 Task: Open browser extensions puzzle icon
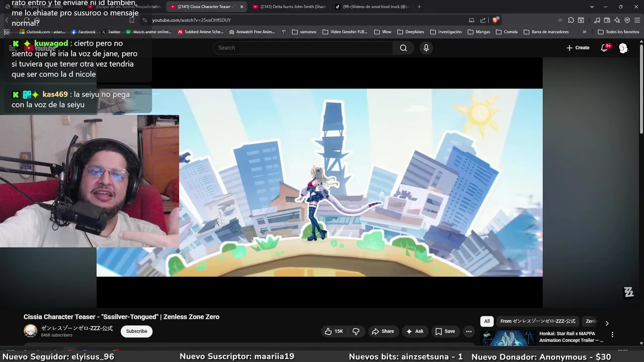click(571, 20)
